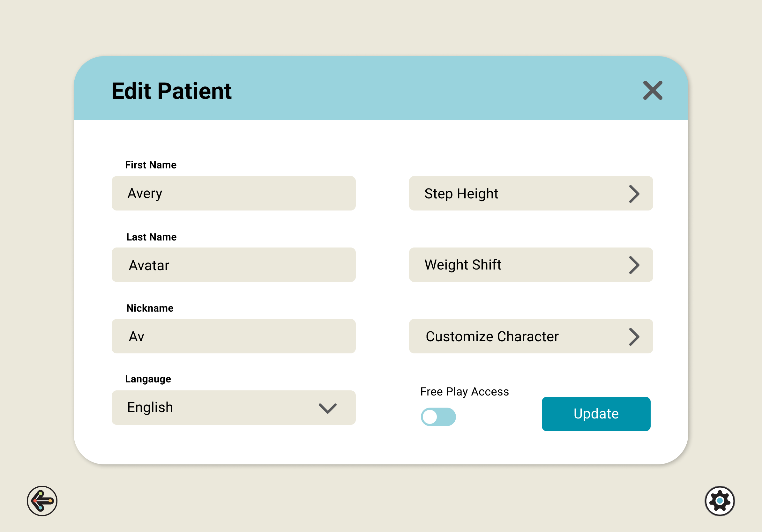Click the Last Name field containing Avatar

pos(233,265)
